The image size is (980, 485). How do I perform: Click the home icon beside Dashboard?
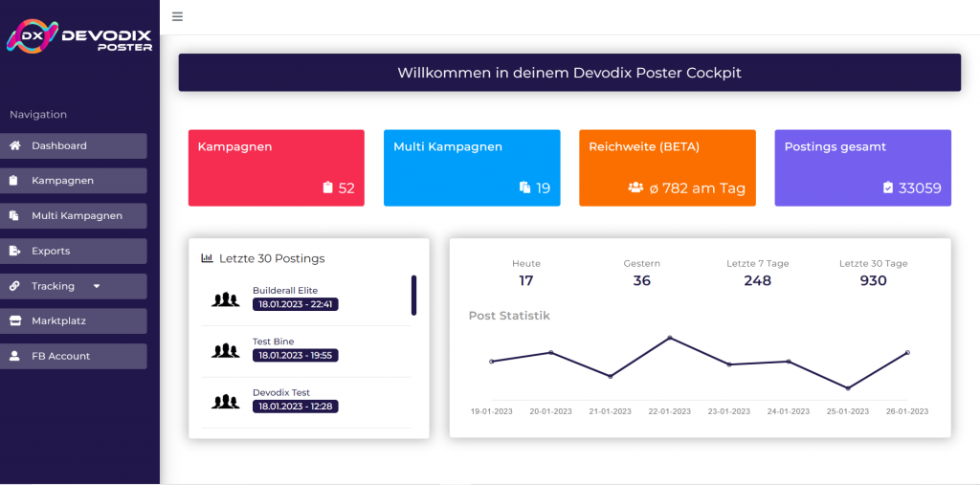point(14,146)
